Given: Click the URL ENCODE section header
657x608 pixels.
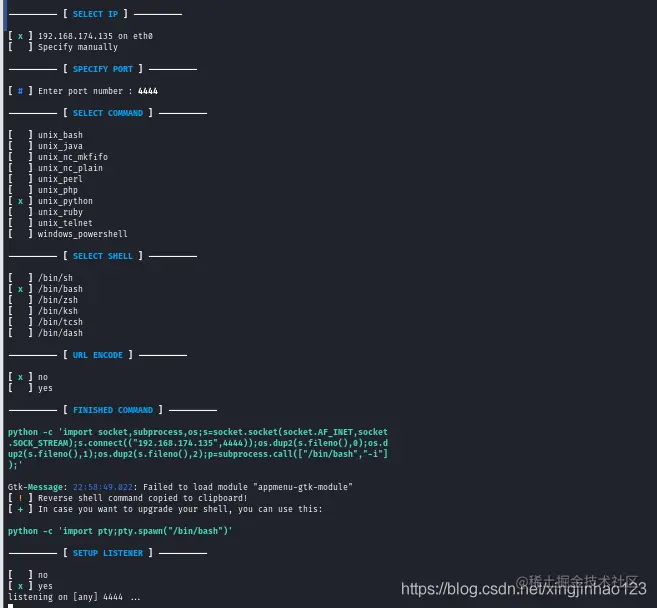Looking at the screenshot, I should [x=98, y=355].
